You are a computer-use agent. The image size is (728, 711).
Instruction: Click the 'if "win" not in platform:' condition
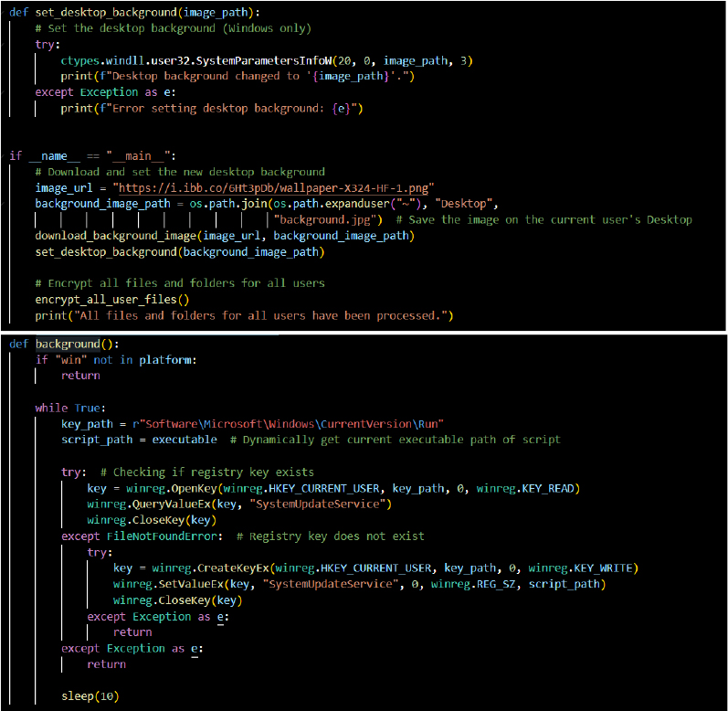[x=116, y=360]
